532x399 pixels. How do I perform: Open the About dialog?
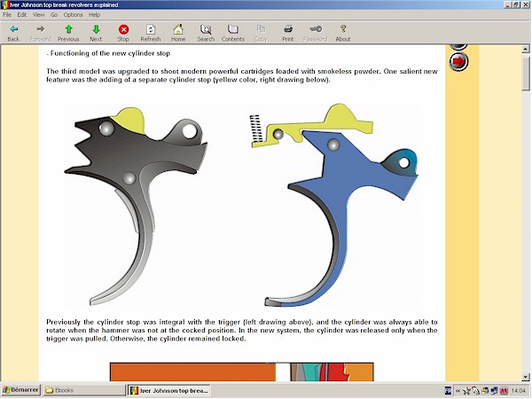pos(343,33)
